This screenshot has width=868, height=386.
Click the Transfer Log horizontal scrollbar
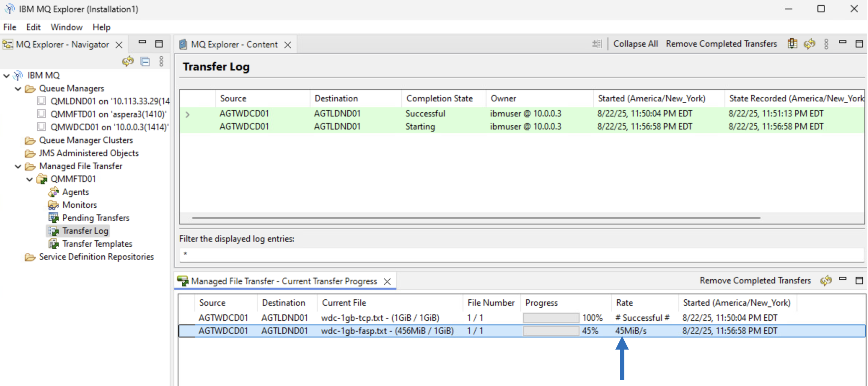[476, 218]
